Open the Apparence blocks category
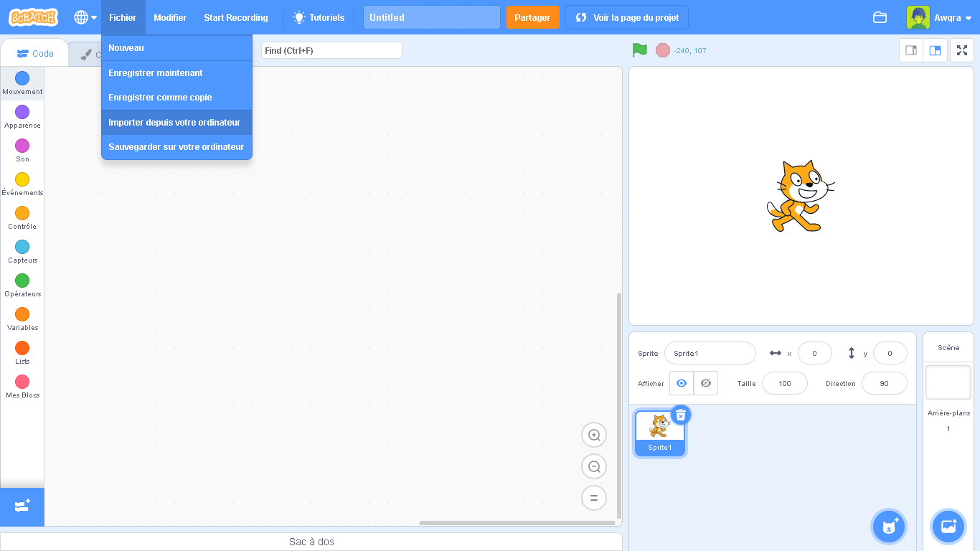The height and width of the screenshot is (551, 980). tap(22, 116)
